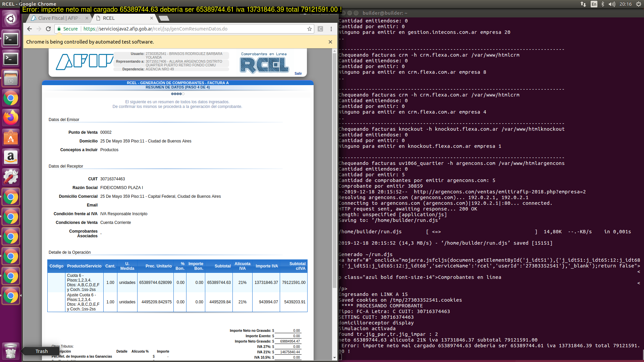Click Cuenta Corriente sale condition text
644x362 pixels.
pyautogui.click(x=116, y=223)
